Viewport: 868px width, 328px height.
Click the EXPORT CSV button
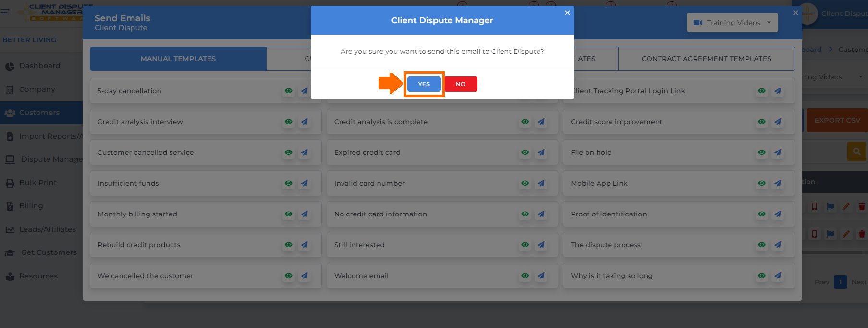[837, 120]
